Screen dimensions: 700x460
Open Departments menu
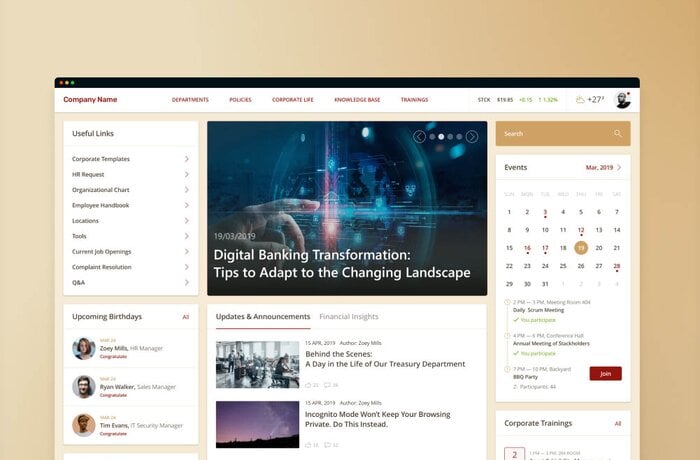tap(190, 100)
